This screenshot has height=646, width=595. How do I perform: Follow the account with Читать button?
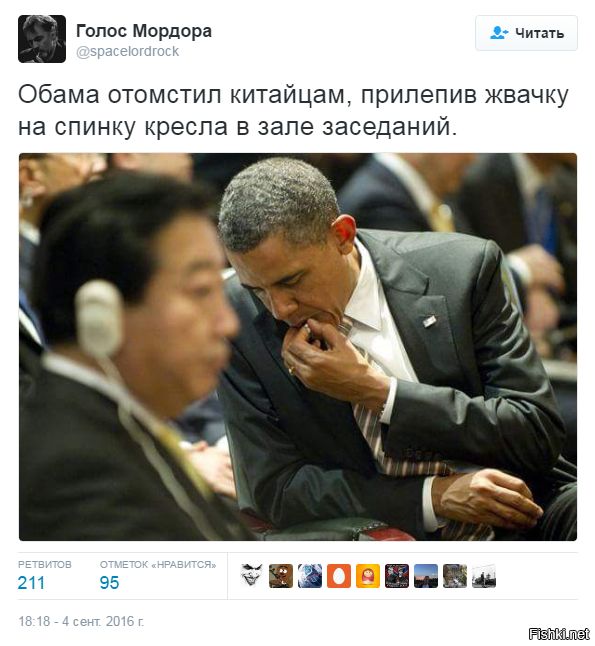coord(526,33)
